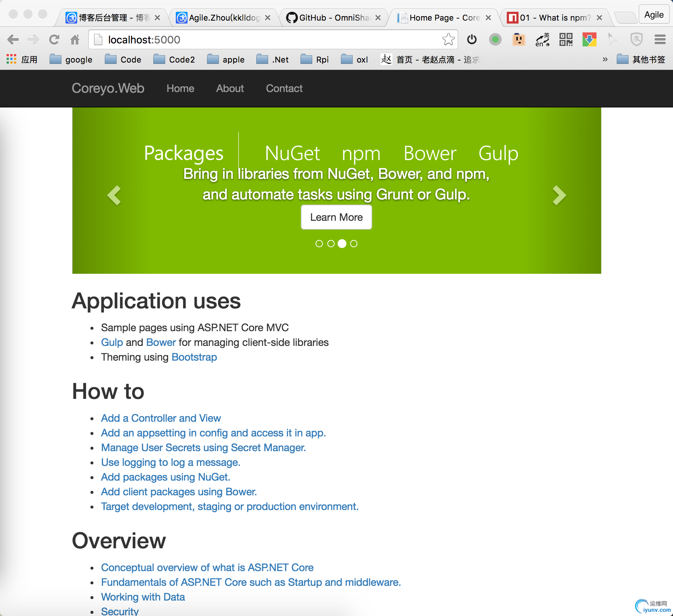Open the 其他书签 bookmarks folder
The width and height of the screenshot is (673, 616).
point(641,59)
